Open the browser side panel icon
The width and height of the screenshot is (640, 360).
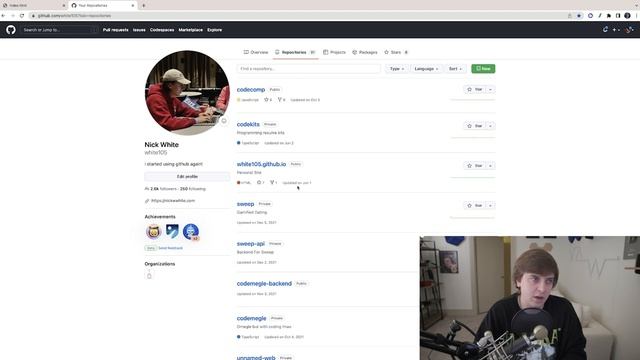618,16
